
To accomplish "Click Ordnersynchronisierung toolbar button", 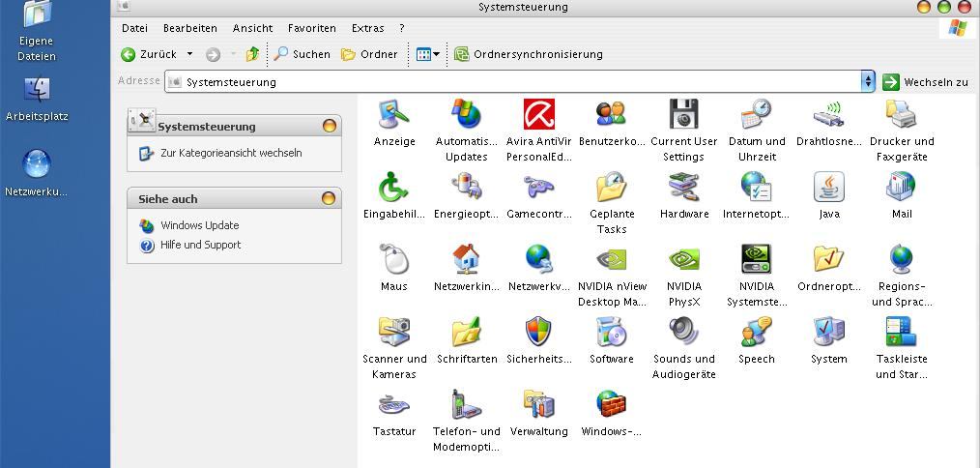I will (528, 54).
